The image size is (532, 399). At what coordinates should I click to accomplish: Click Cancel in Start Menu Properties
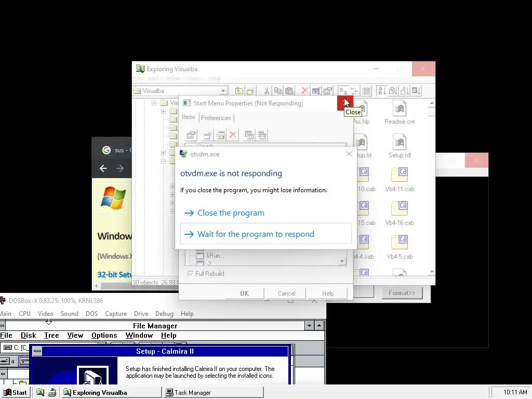pyautogui.click(x=287, y=293)
